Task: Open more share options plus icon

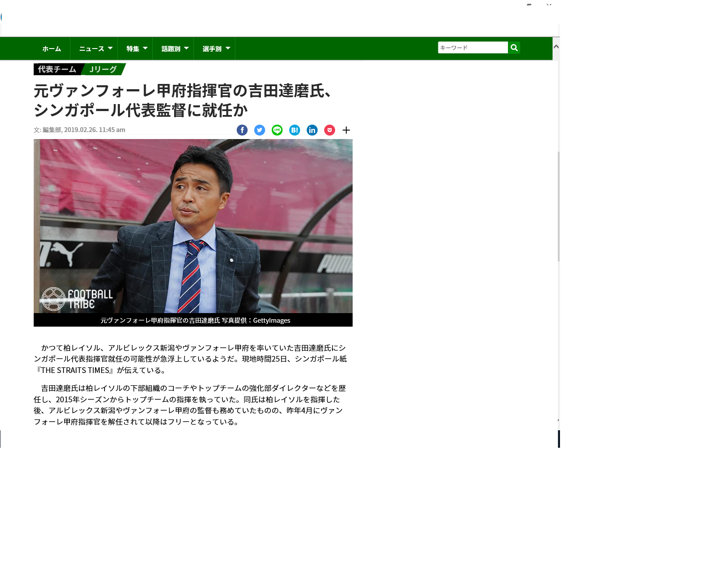Action: [346, 130]
